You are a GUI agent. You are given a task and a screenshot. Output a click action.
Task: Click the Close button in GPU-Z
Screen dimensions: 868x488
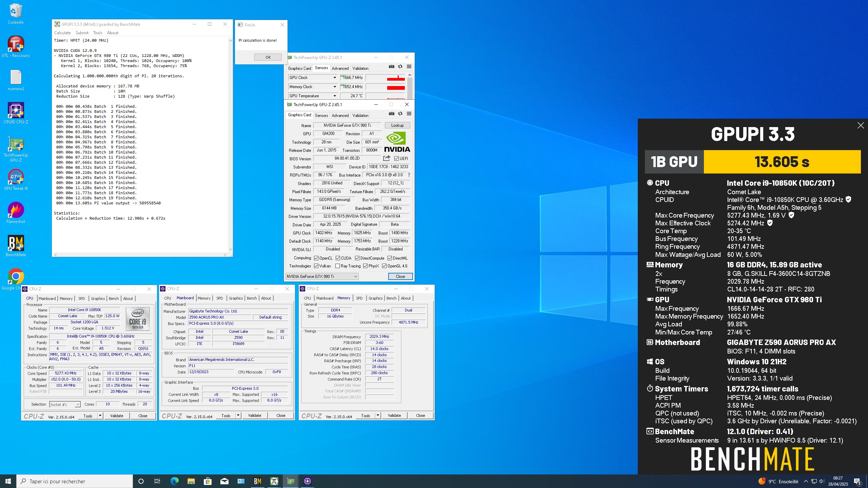[400, 277]
